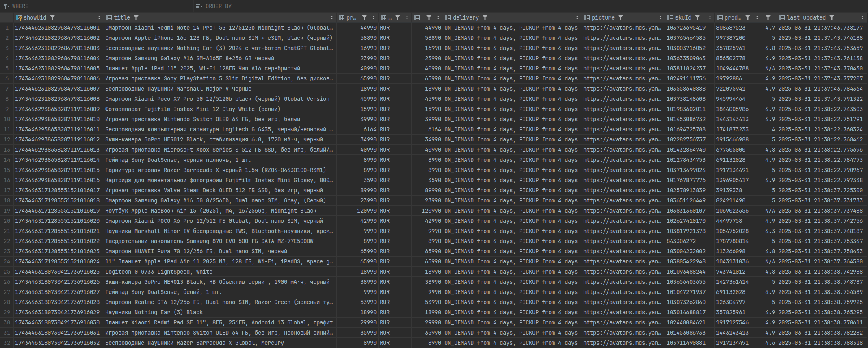
Task: Select the MacBook Air 15 title cell
Action: pos(211,211)
